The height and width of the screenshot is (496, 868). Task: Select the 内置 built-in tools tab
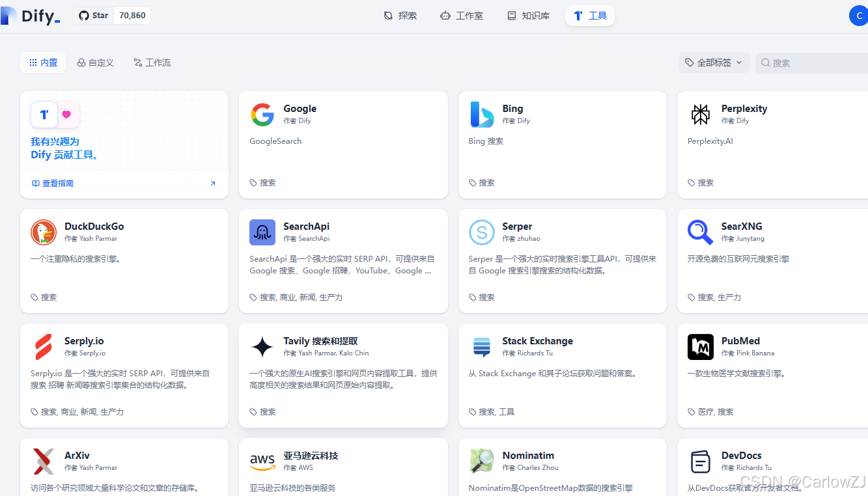pyautogui.click(x=43, y=62)
